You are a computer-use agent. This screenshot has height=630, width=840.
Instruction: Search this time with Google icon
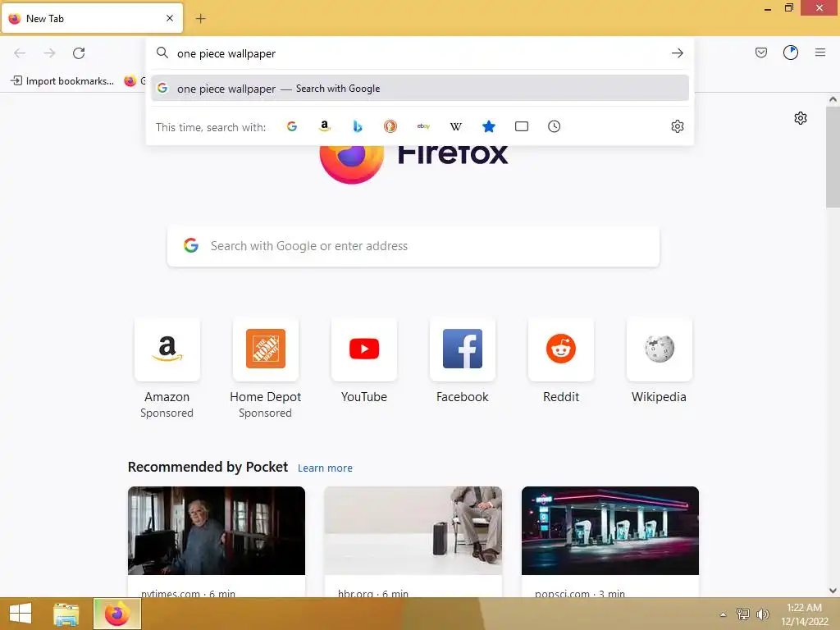click(x=292, y=126)
